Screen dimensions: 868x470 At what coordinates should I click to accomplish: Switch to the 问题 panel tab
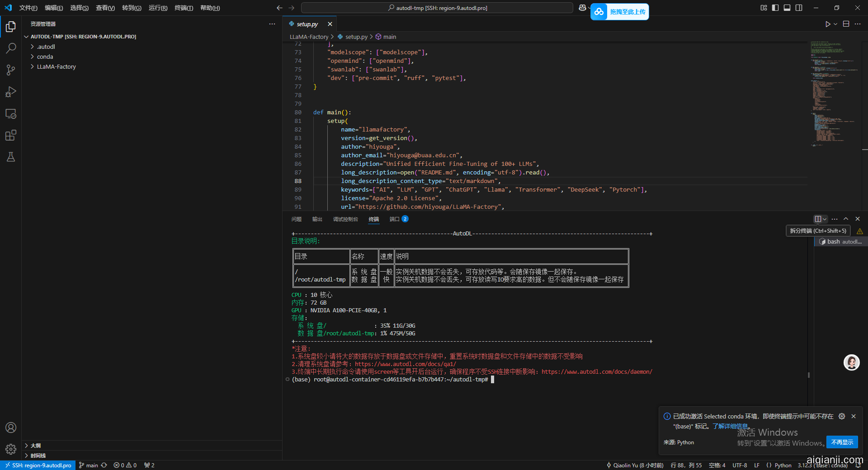297,219
